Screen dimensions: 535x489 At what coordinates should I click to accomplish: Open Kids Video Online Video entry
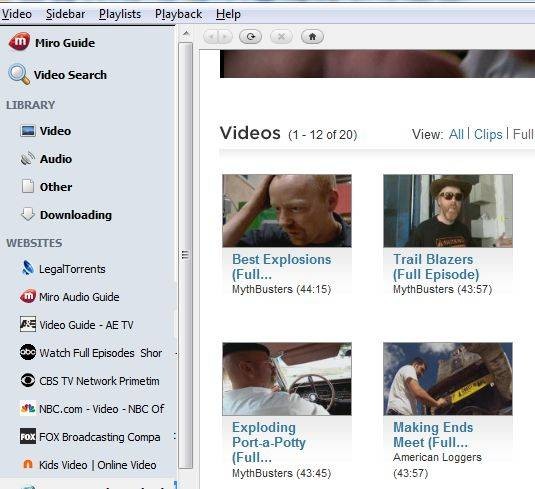coord(98,465)
